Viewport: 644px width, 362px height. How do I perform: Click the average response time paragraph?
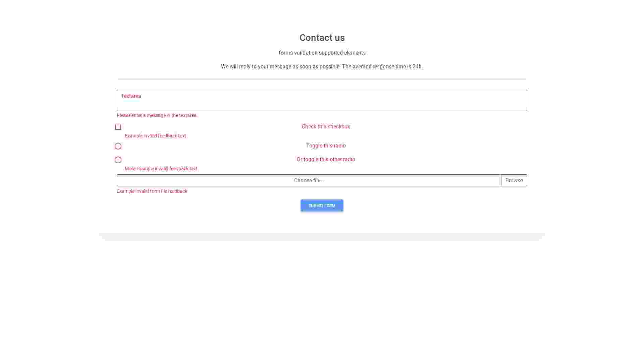[x=322, y=67]
